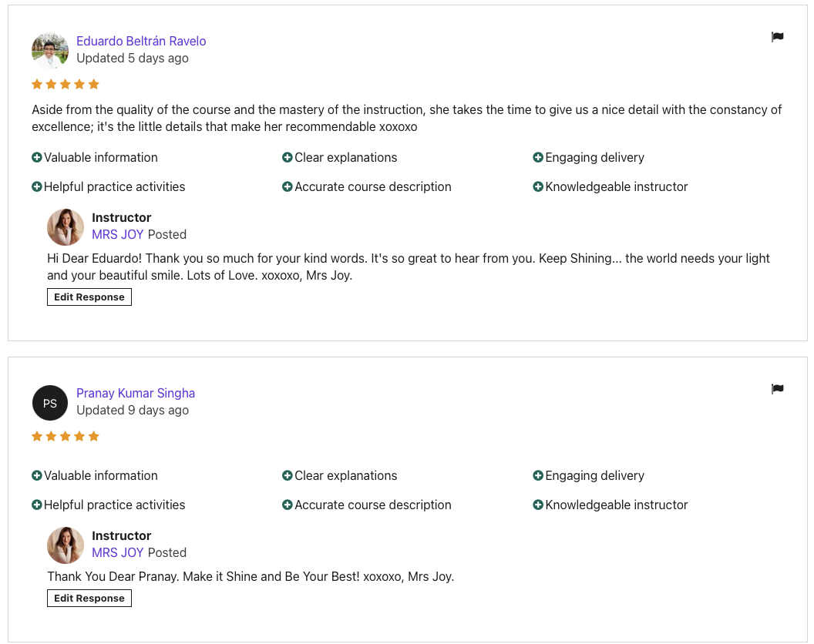This screenshot has height=644, width=814.
Task: Click plus icon beside Valuable information in Eduardo's review
Action: [37, 157]
